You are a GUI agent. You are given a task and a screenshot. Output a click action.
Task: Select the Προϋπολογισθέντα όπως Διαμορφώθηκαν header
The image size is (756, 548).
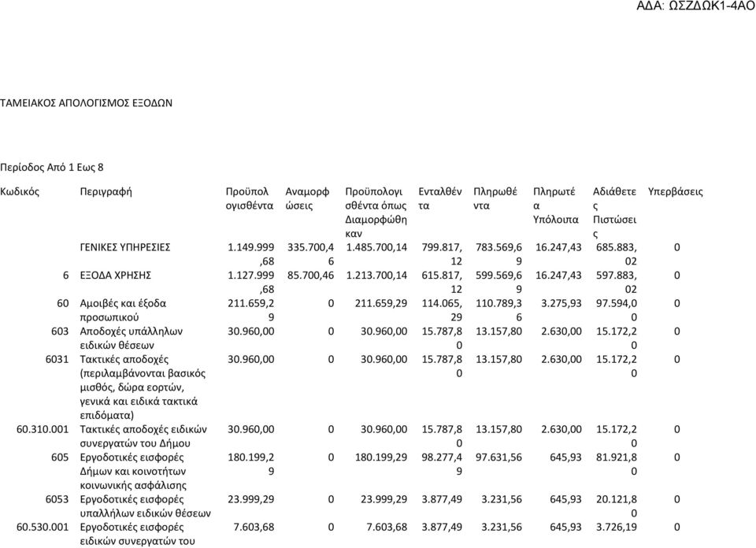click(x=376, y=213)
